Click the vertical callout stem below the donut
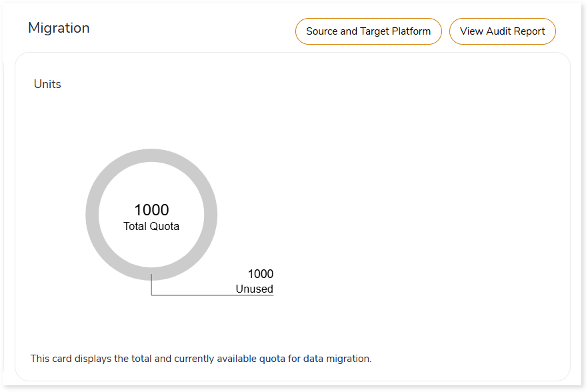The image size is (588, 392). [151, 287]
